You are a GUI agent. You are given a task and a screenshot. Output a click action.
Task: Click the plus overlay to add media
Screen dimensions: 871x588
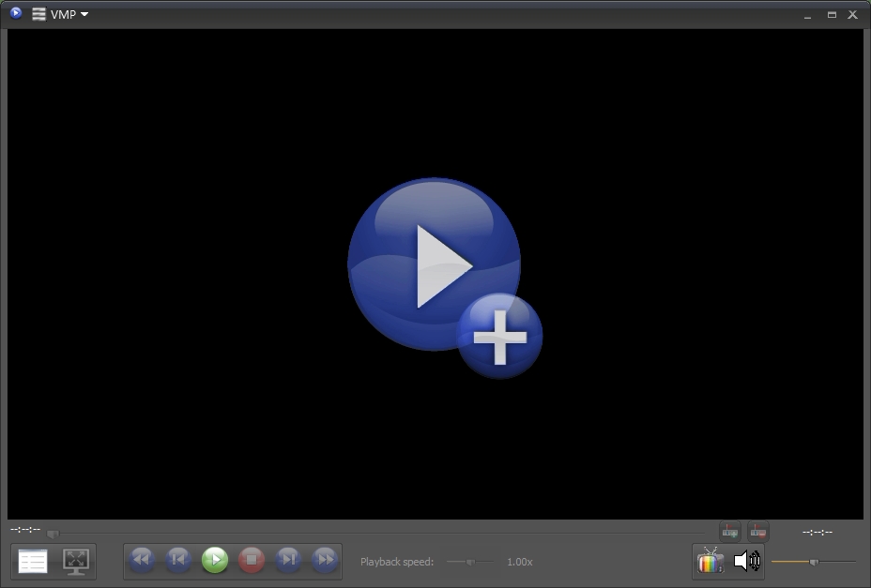(x=500, y=335)
